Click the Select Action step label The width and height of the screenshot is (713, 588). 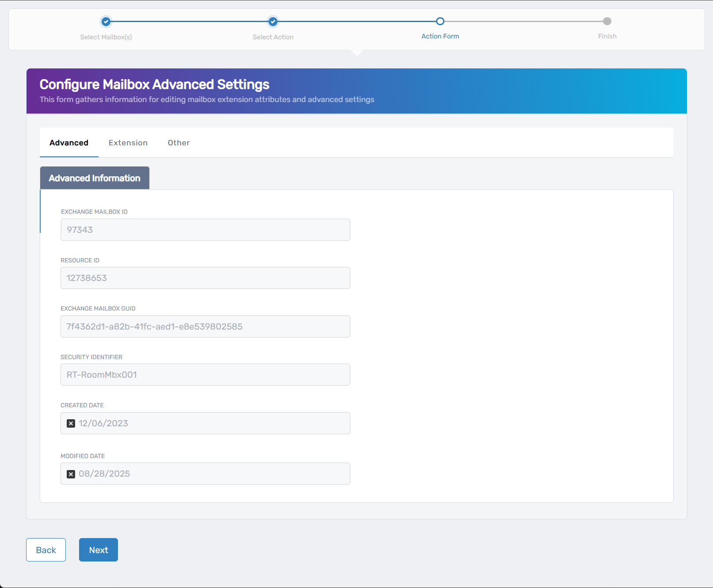coord(273,37)
